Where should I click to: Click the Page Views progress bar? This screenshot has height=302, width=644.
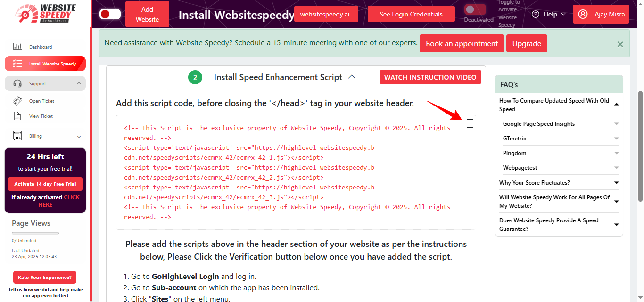point(35,233)
